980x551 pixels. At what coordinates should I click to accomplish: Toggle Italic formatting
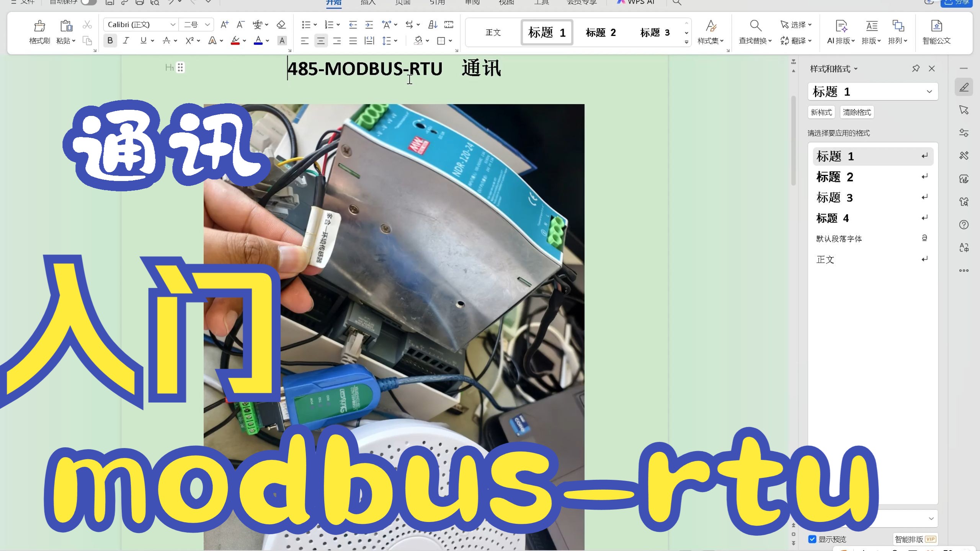tap(126, 41)
